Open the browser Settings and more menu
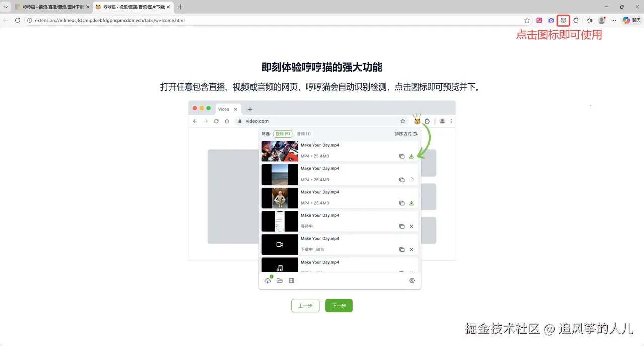Viewport: 644px width, 346px height. 614,20
